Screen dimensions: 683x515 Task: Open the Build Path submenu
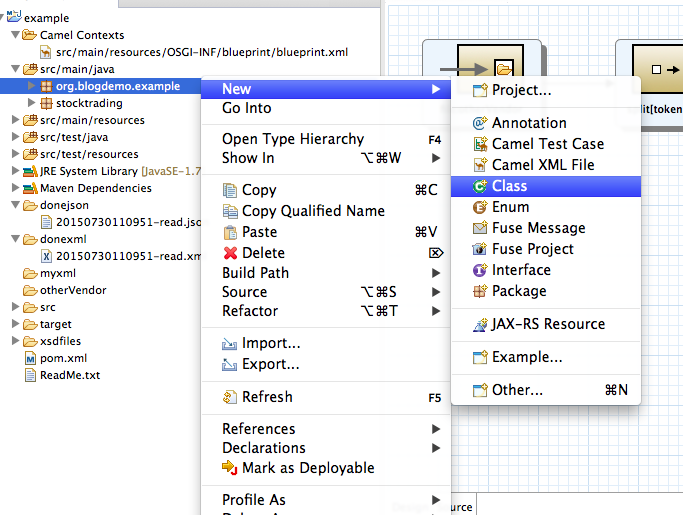(x=326, y=273)
